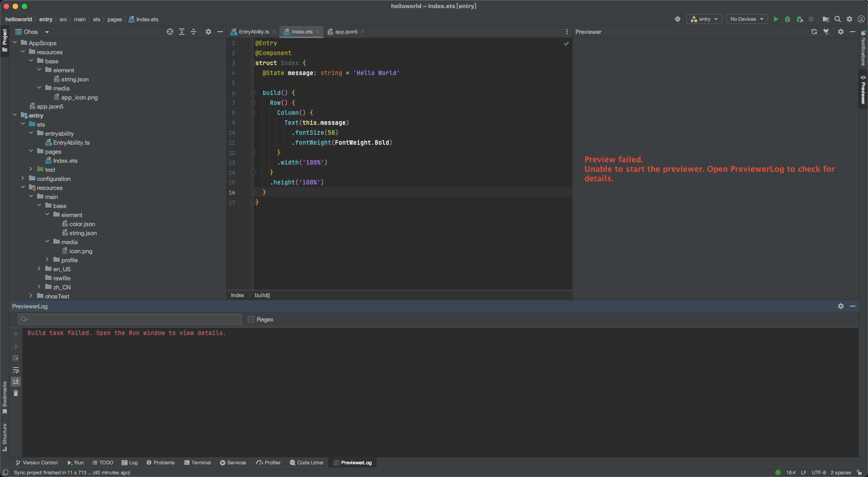Open the Profiler tool window tab
Screen dimensions: 868x477
point(268,463)
